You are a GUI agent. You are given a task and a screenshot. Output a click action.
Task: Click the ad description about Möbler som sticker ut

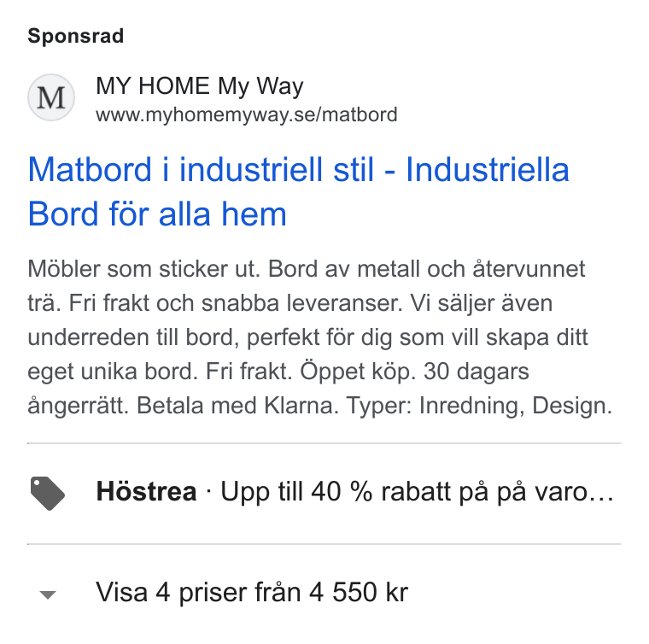(x=320, y=337)
